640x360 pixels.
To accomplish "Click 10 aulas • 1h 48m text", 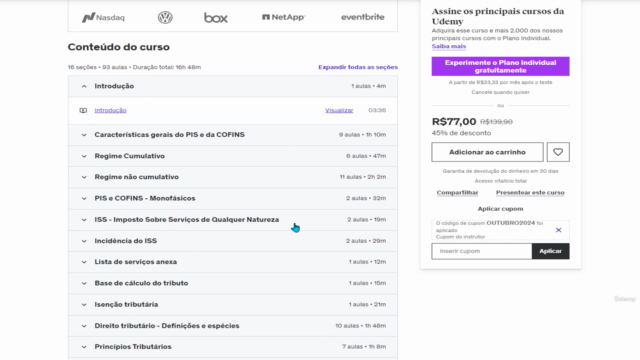I will (x=360, y=326).
